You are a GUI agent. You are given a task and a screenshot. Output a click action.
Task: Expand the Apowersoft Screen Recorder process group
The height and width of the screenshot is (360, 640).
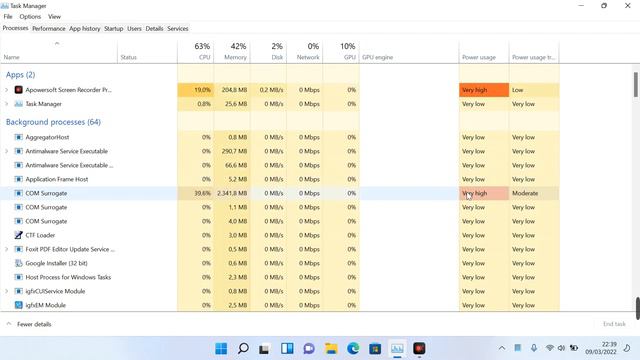coord(7,90)
